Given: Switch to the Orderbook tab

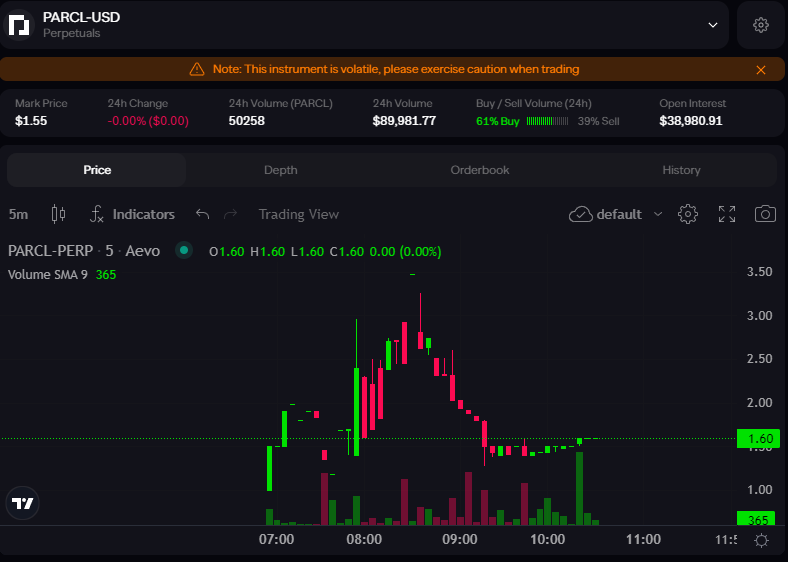Looking at the screenshot, I should point(479,170).
